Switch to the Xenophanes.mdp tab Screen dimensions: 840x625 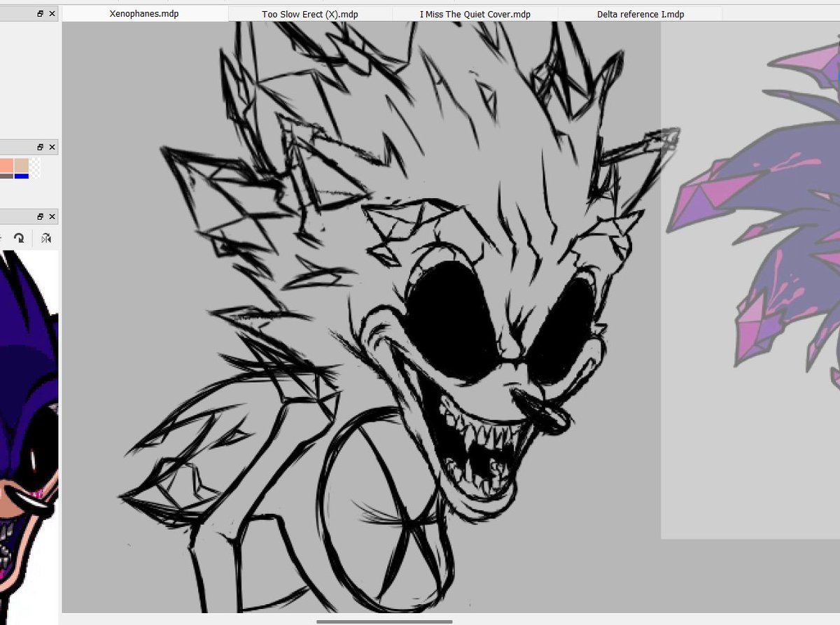(x=145, y=14)
